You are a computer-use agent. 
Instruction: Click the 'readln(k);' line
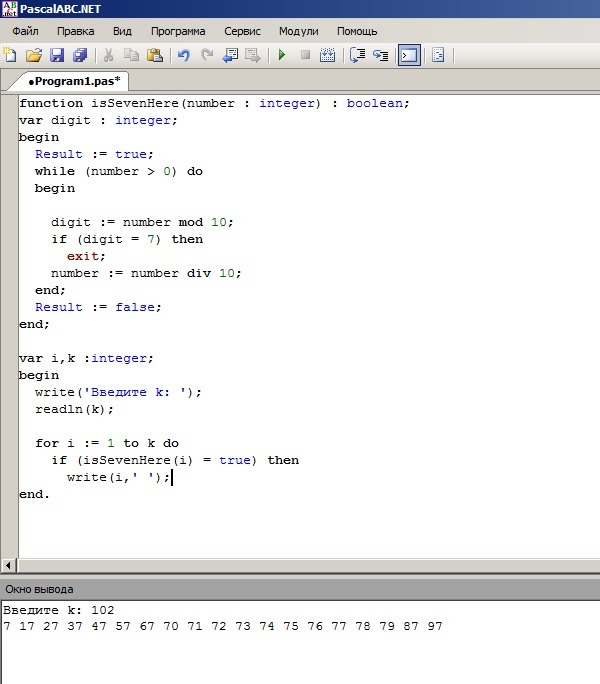(x=74, y=409)
